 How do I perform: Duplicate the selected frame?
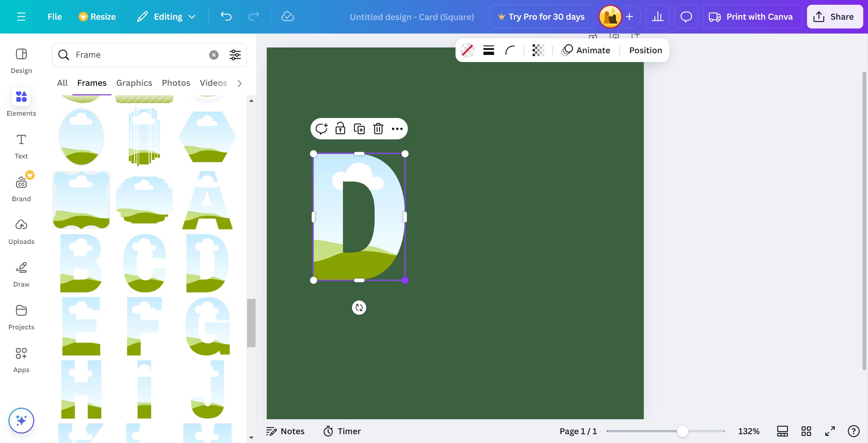pyautogui.click(x=359, y=129)
